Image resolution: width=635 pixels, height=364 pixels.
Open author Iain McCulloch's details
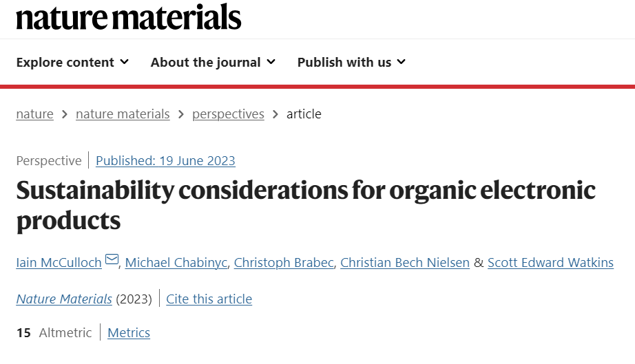tap(59, 262)
